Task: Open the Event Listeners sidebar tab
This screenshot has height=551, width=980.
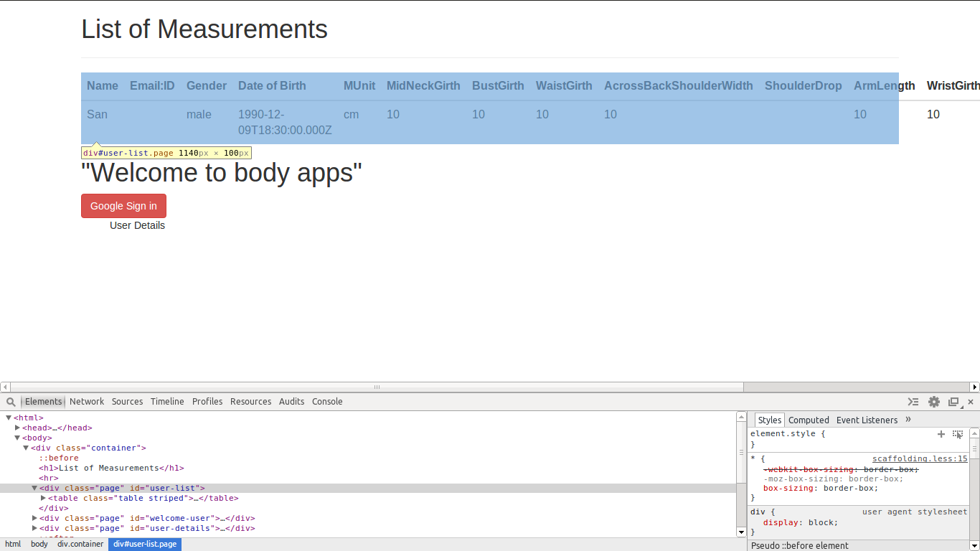Action: pyautogui.click(x=867, y=420)
